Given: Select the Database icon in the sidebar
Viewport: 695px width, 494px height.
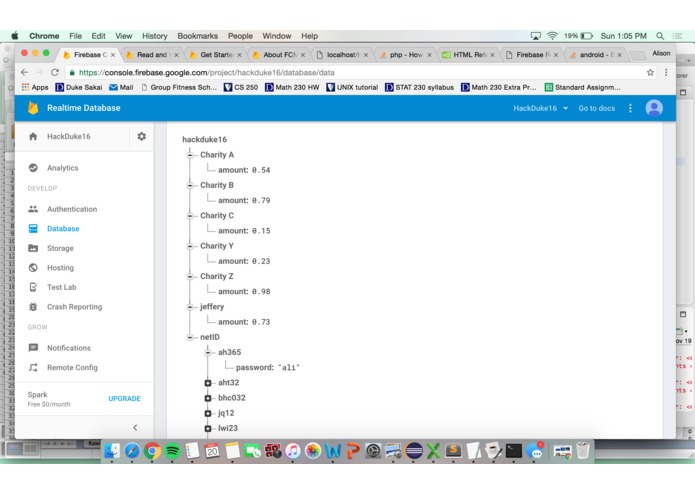Looking at the screenshot, I should (x=33, y=229).
